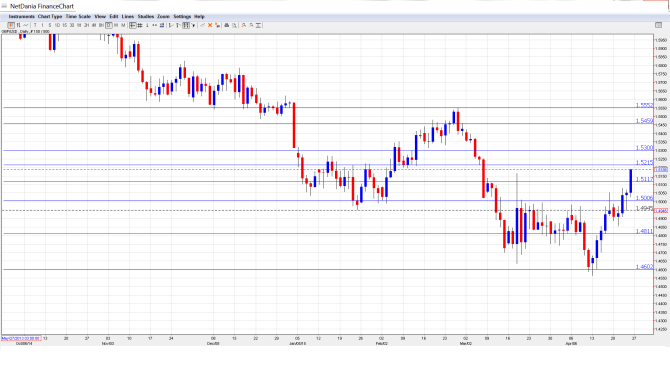Click the orange X delete icon
The image size is (670, 377).
point(210,26)
